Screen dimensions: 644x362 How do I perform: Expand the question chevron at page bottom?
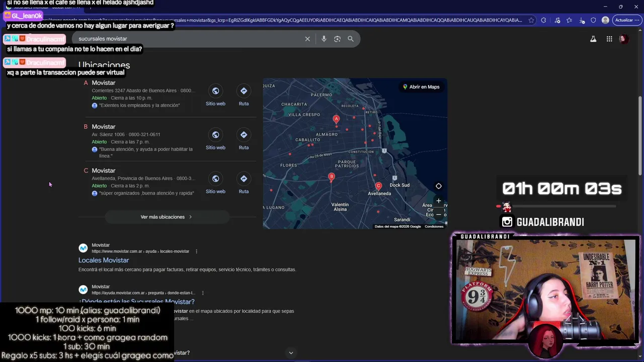click(291, 353)
